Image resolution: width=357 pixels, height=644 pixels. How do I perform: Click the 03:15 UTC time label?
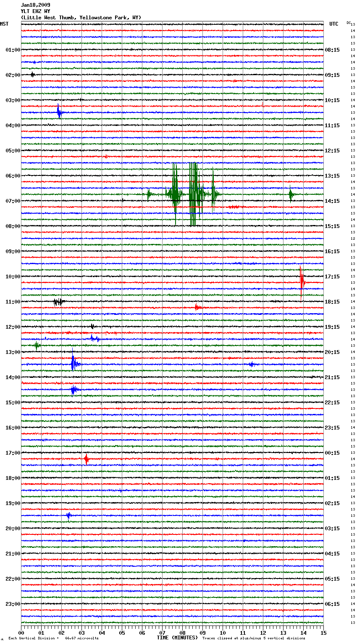(332, 529)
